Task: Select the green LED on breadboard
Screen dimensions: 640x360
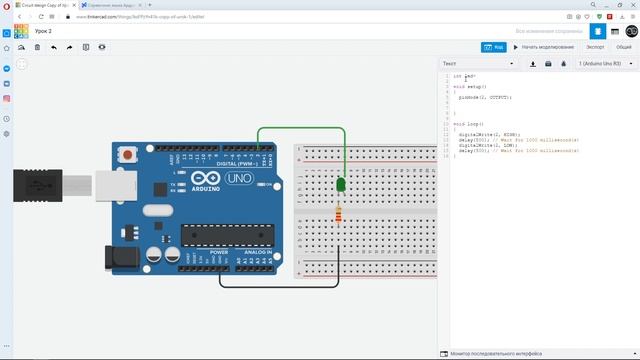Action: pos(341,185)
